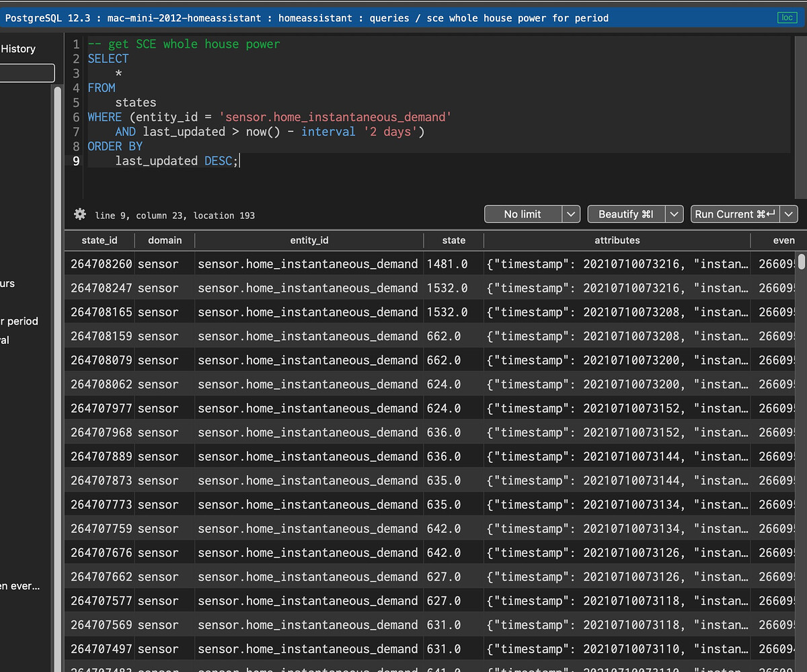807x672 pixels.
Task: Click the entity_id column header
Action: coord(309,240)
